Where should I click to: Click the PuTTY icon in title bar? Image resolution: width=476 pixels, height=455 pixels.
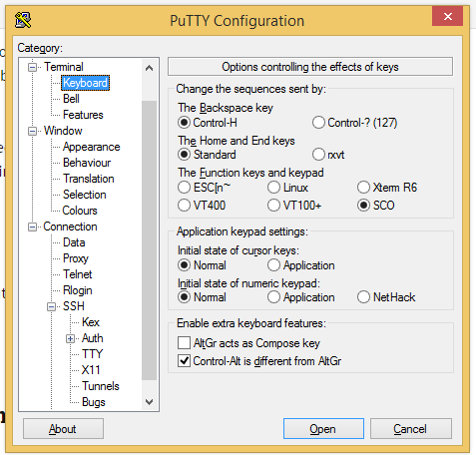click(23, 20)
